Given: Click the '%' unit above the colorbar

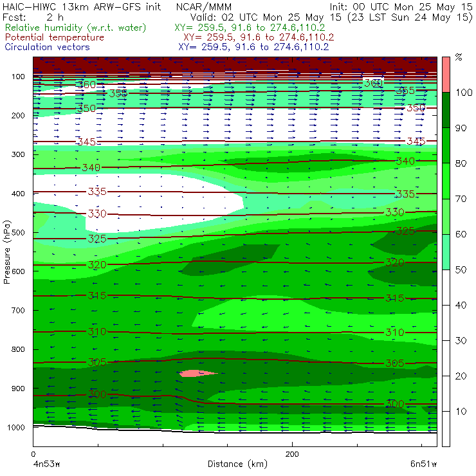Looking at the screenshot, I should click(459, 57).
